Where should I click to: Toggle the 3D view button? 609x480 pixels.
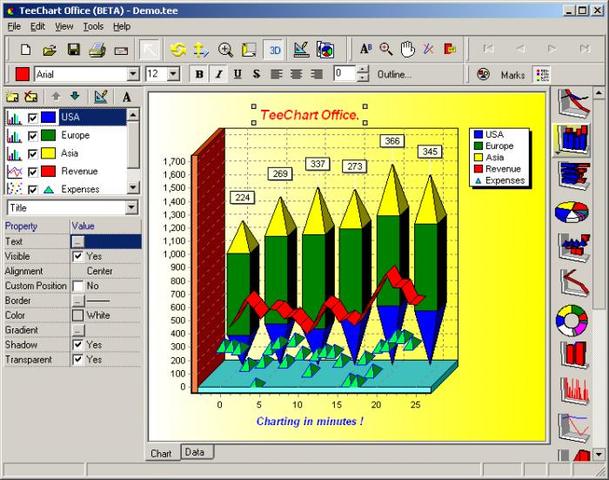point(274,50)
